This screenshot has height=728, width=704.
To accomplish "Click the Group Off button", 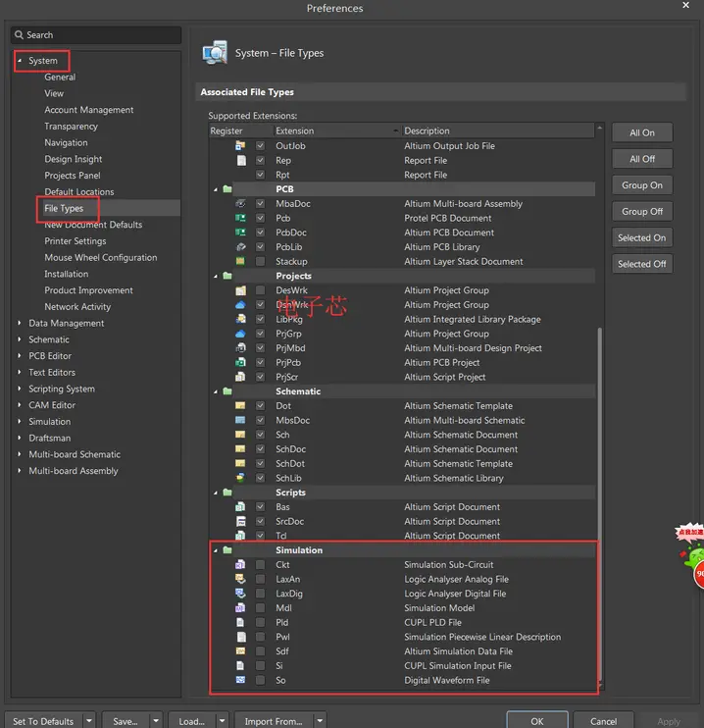I will point(642,212).
